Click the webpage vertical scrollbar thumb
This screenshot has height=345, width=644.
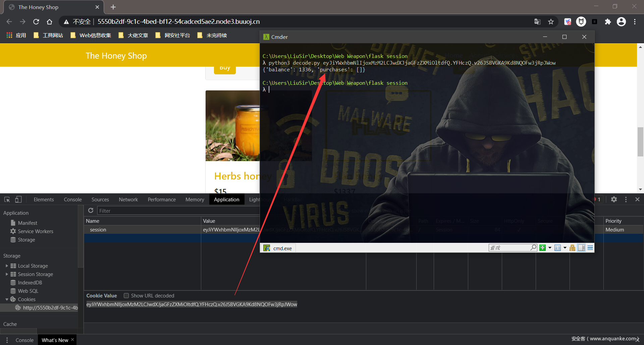640,141
